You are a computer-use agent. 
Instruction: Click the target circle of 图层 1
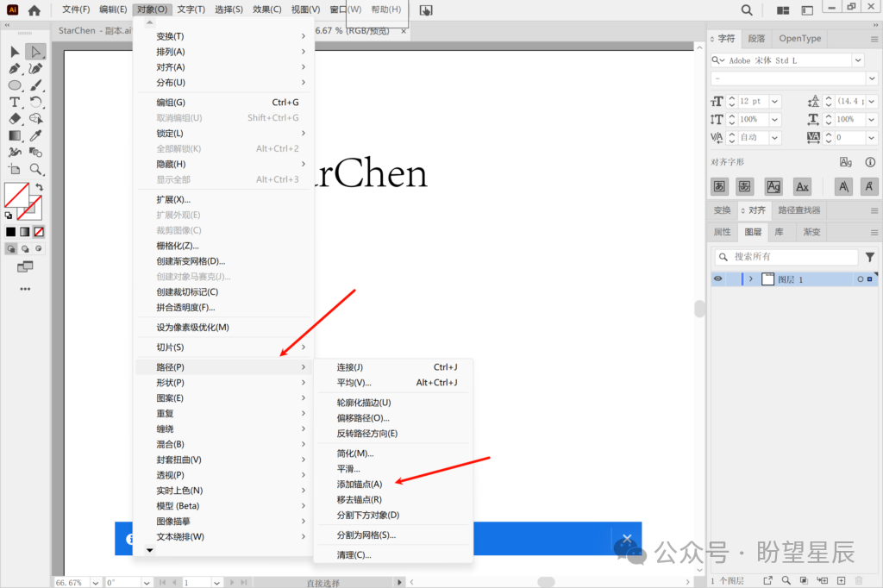pos(860,278)
